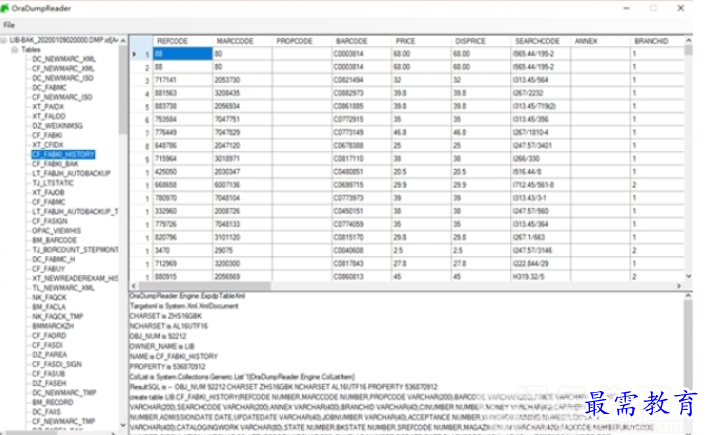This screenshot has width=706, height=435.
Task: Click the DISPRICE column header
Action: [480, 41]
